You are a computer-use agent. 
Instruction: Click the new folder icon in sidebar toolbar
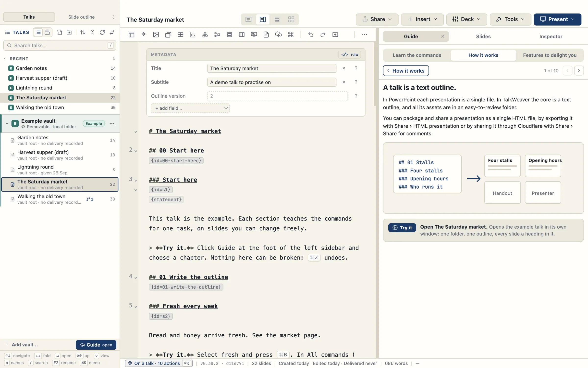tap(69, 32)
